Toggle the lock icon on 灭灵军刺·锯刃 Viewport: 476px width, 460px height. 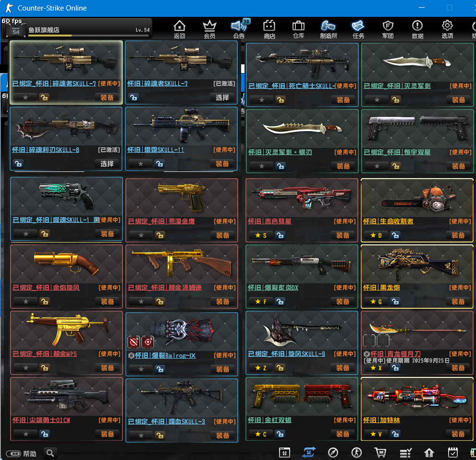280,166
